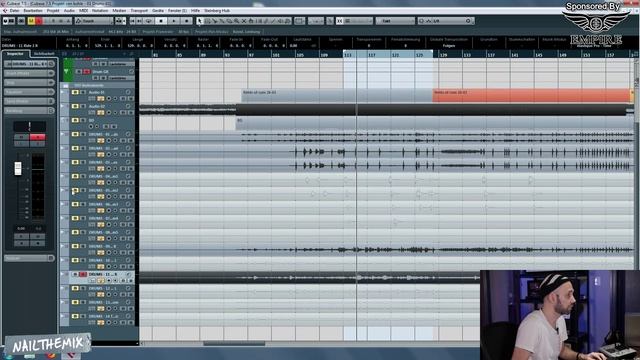The height and width of the screenshot is (360, 640).
Task: Toggle solo on selected DRUMS 11 track
Action: click(83, 274)
